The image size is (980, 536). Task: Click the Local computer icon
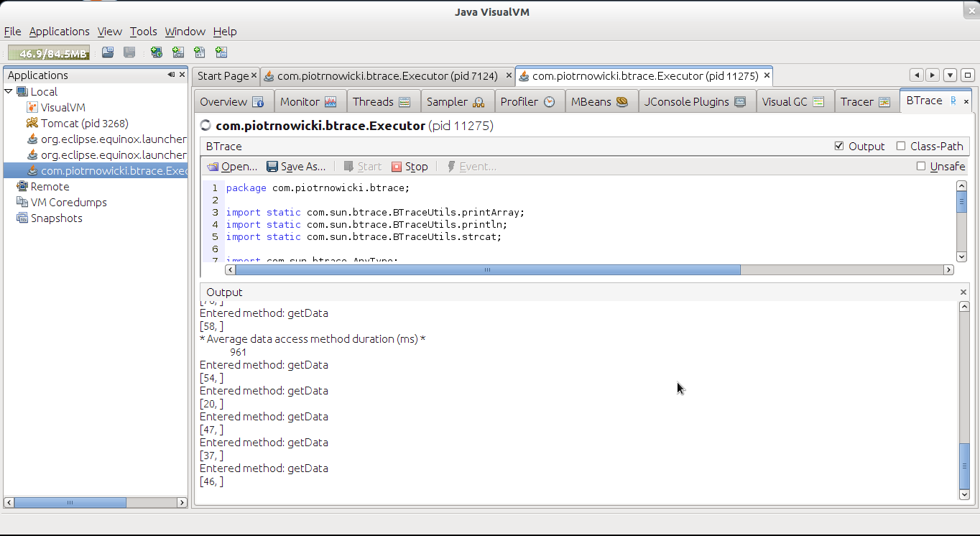tap(22, 91)
